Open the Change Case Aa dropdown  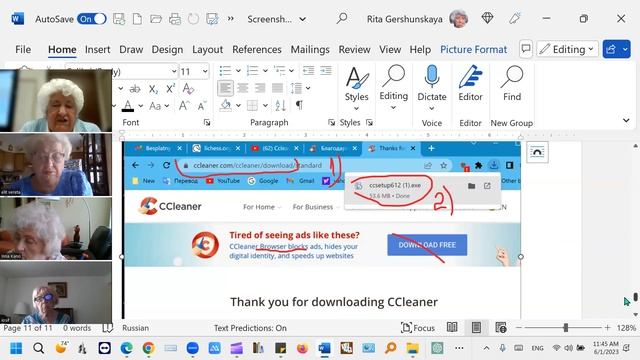coord(158,106)
